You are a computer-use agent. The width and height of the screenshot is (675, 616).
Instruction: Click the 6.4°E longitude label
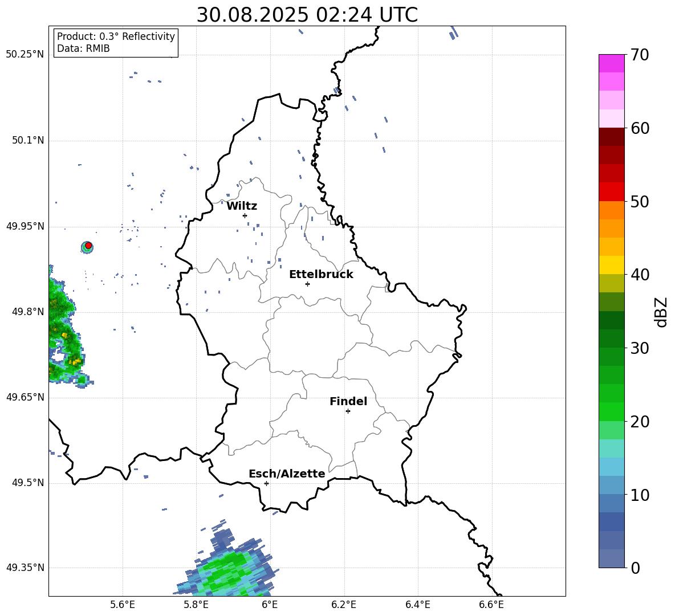click(417, 605)
